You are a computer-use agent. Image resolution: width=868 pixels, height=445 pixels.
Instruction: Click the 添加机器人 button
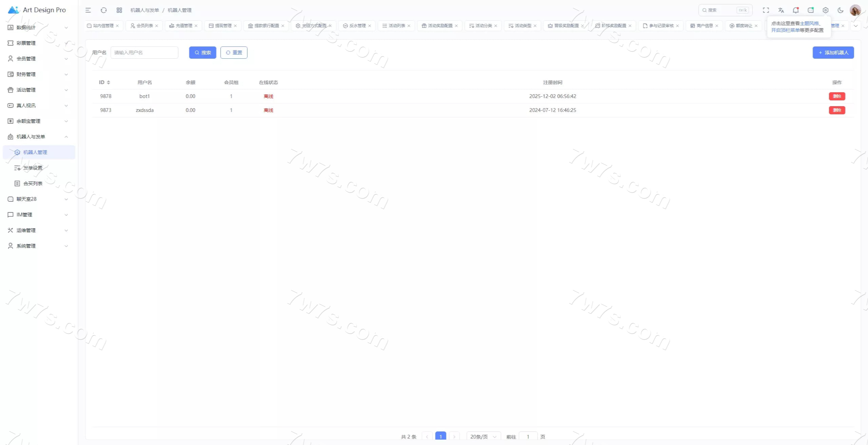833,53
